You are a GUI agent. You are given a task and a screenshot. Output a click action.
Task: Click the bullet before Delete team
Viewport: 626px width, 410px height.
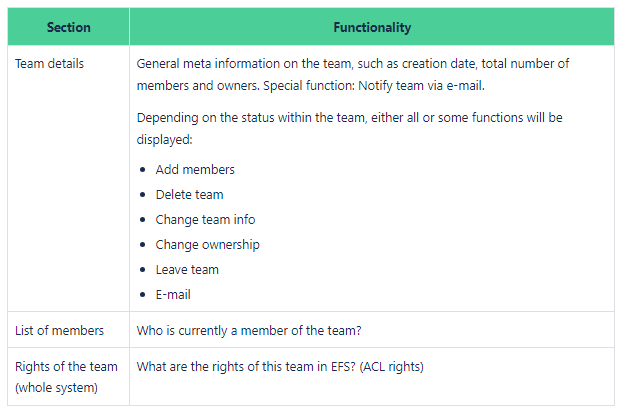click(143, 195)
